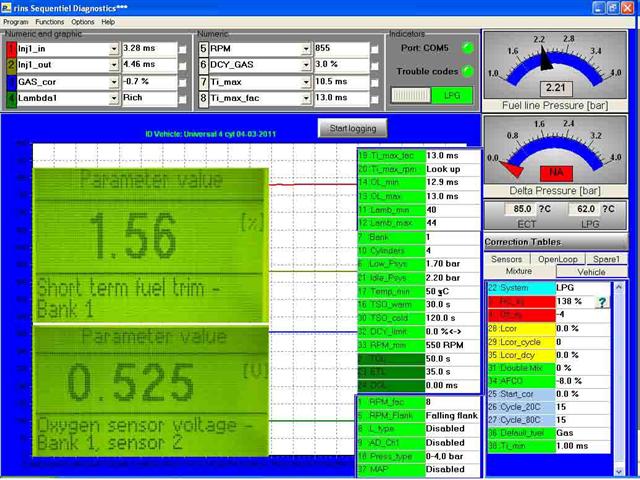Screen dimensions: 640x480
Task: Open the DCY_GAS parameter dropdown
Action: click(306, 65)
